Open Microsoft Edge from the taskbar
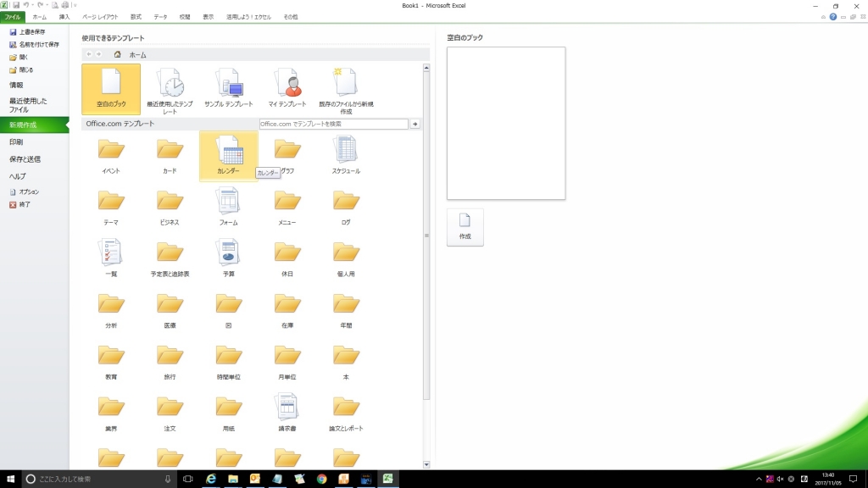The height and width of the screenshot is (488, 868). pyautogui.click(x=211, y=479)
